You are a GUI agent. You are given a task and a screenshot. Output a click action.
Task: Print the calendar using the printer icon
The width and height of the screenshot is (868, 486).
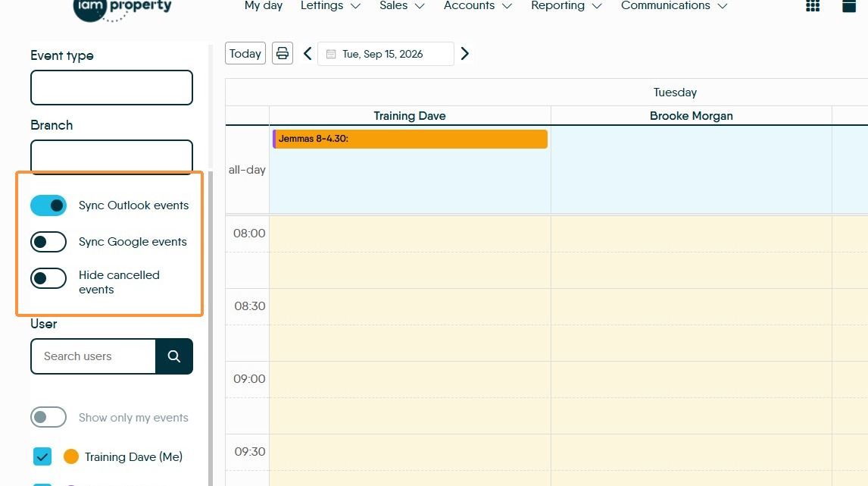(x=283, y=53)
